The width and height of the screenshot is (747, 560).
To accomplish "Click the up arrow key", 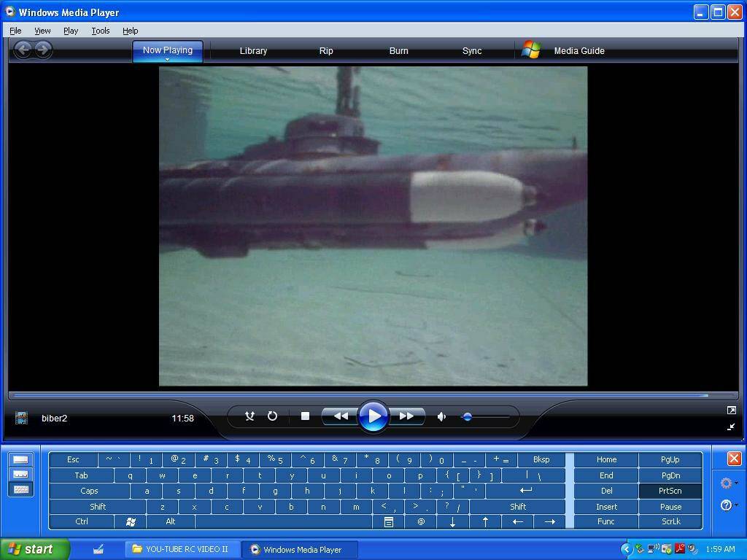I will [485, 522].
